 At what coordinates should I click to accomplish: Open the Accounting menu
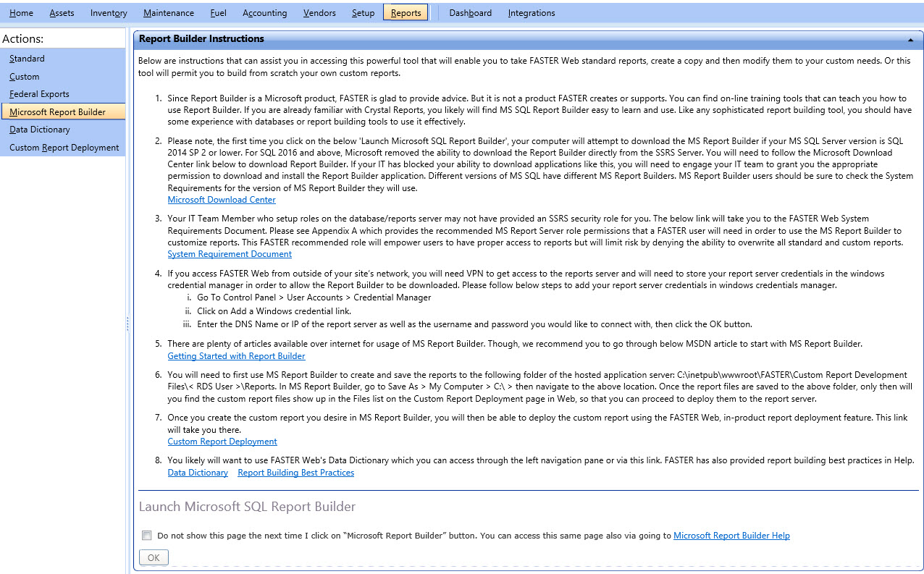(x=265, y=12)
